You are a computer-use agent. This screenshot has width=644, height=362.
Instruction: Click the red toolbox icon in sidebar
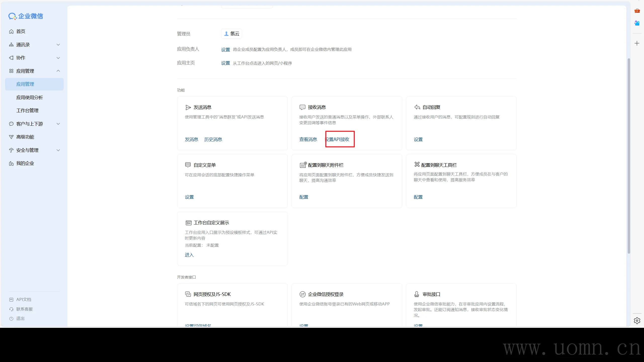[637, 11]
